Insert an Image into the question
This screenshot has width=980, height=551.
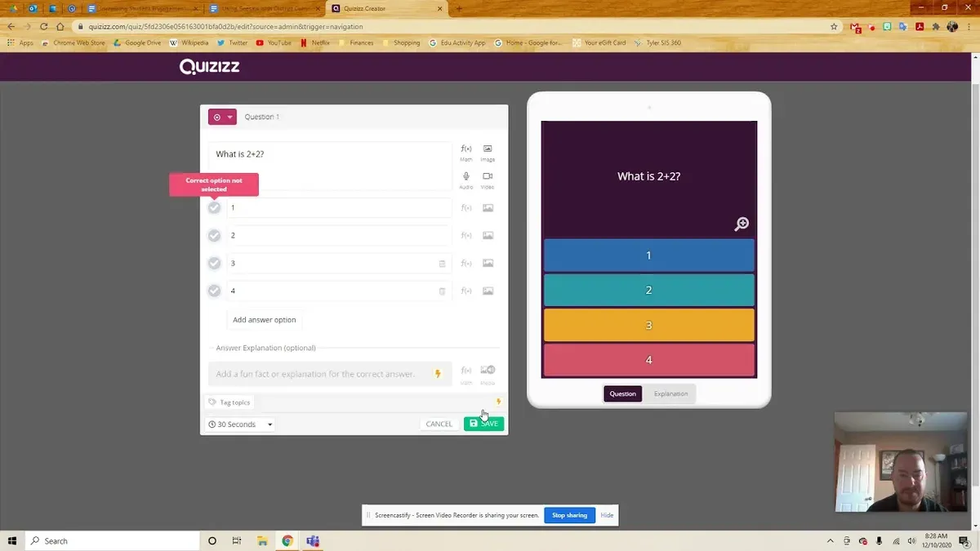tap(488, 153)
